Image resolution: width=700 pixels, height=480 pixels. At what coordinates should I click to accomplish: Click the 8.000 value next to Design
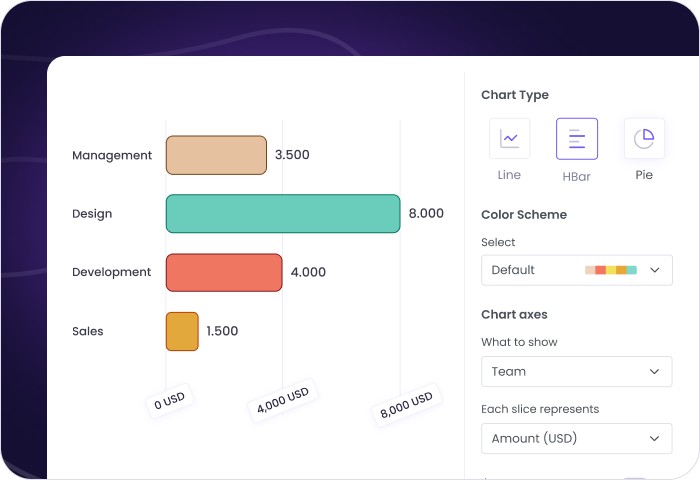coord(426,214)
